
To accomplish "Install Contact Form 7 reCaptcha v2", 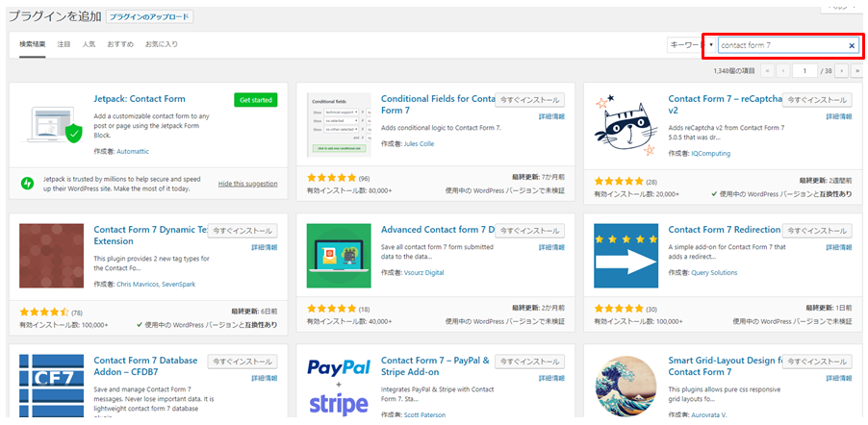I will (x=817, y=100).
